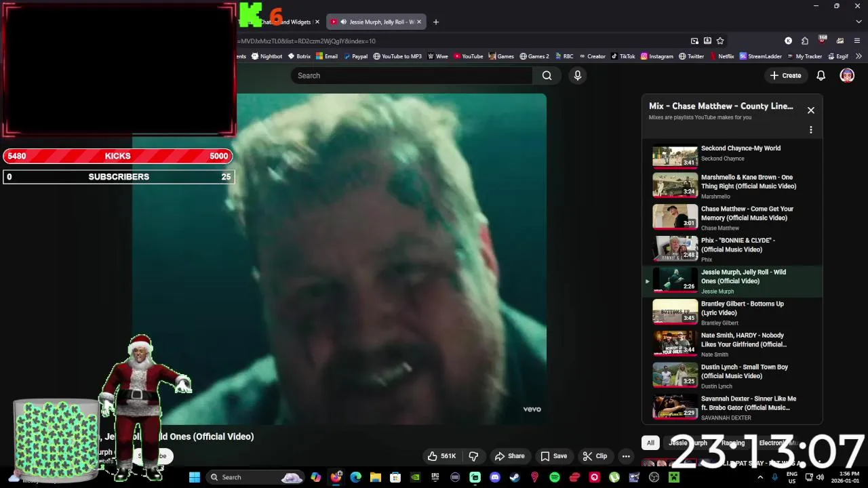Dislike the video with thumbs-down

point(473,456)
